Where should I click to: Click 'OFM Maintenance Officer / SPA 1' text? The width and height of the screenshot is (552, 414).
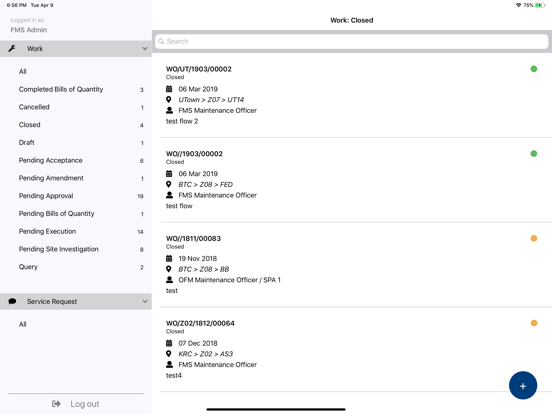(x=230, y=280)
